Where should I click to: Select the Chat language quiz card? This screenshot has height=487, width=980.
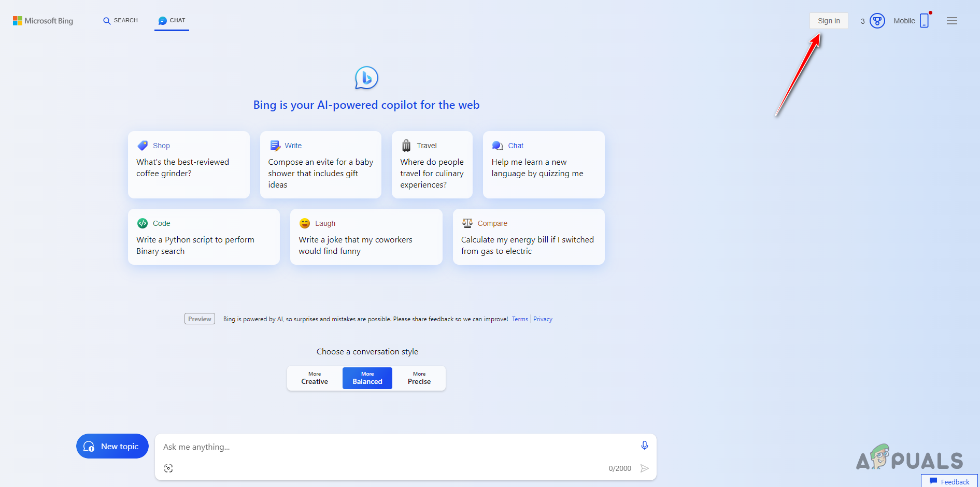[544, 165]
